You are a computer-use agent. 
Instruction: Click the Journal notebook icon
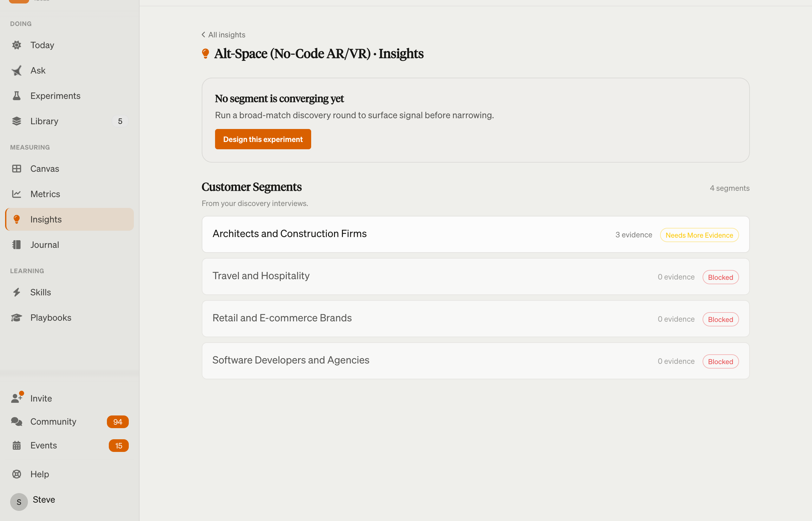[16, 245]
